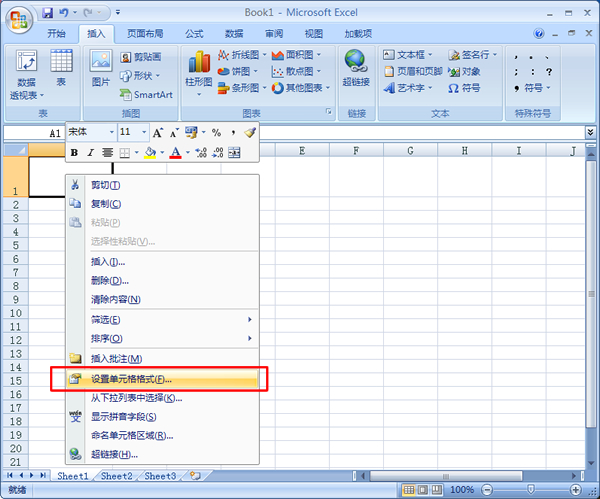Center align text in mini toolbar
This screenshot has height=499, width=600.
click(108, 153)
